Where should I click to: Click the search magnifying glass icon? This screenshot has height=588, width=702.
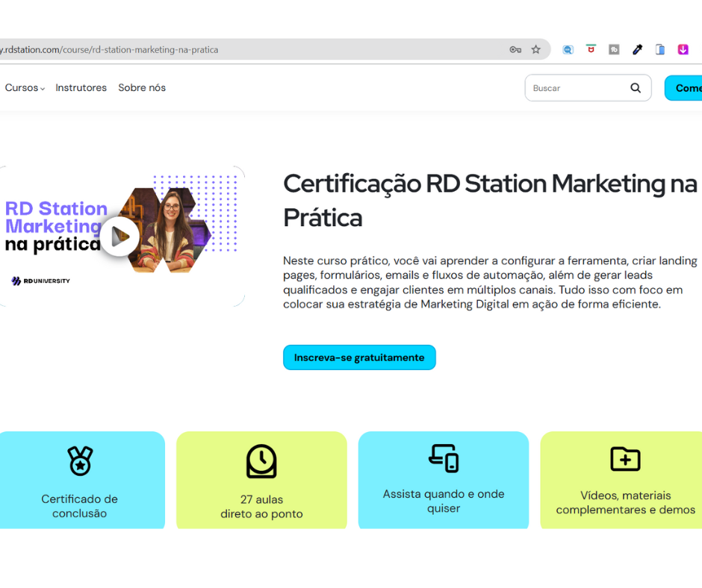636,88
